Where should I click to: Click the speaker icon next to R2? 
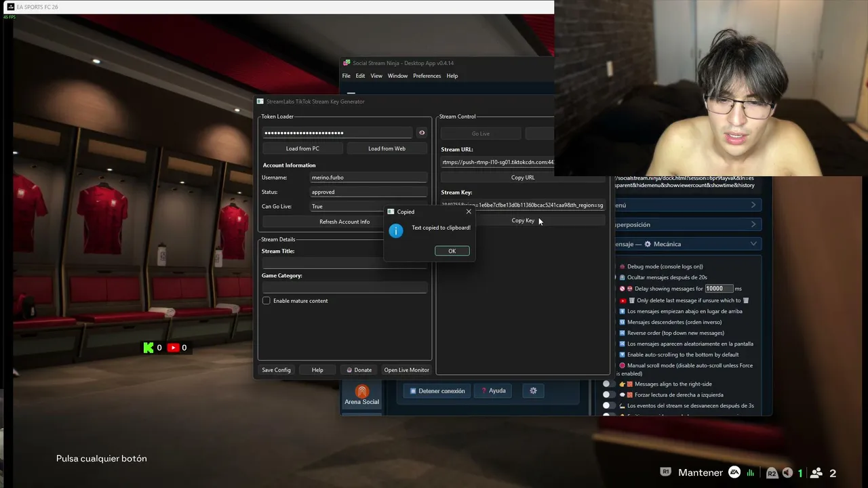coord(787,473)
